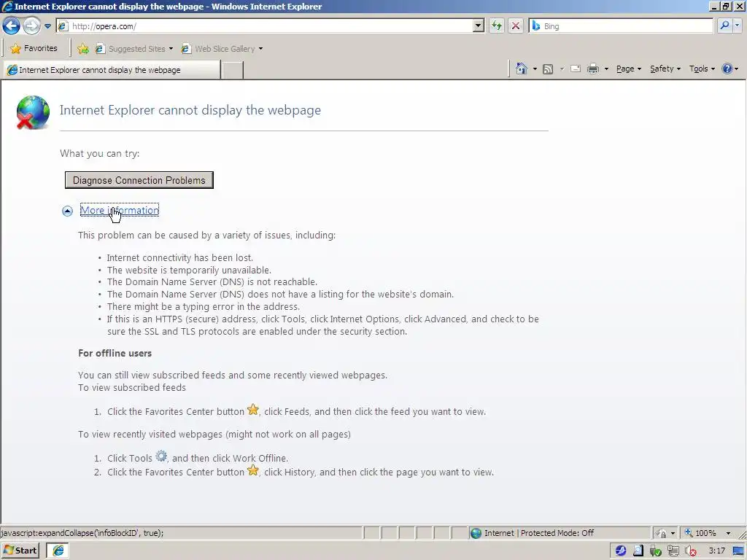Screen dimensions: 747x560
Task: Click the Windows Start button
Action: pyautogui.click(x=20, y=551)
